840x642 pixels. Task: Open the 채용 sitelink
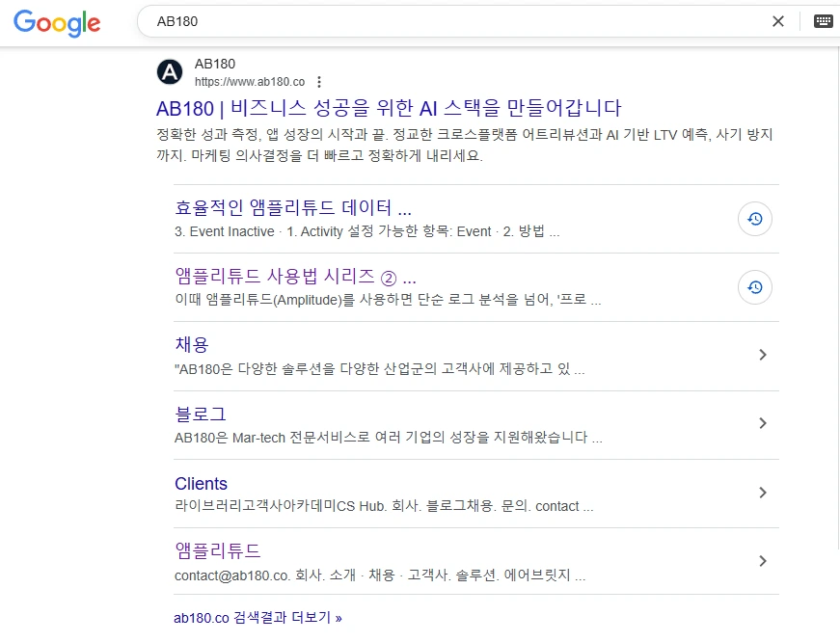192,344
